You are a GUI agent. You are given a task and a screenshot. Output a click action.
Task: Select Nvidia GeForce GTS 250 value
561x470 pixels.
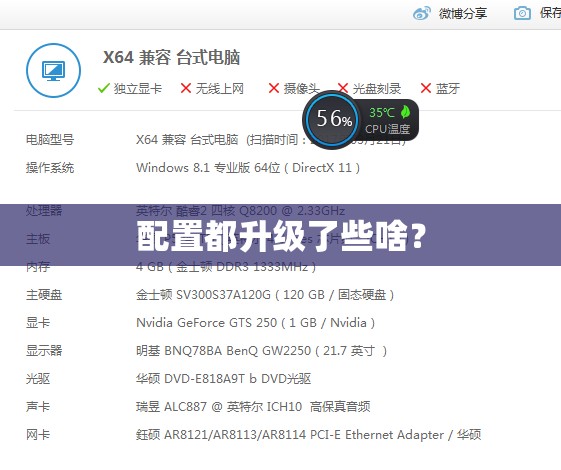(255, 323)
